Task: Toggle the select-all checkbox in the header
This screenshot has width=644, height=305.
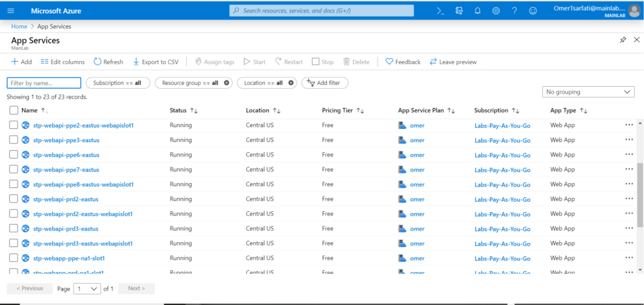Action: point(14,111)
